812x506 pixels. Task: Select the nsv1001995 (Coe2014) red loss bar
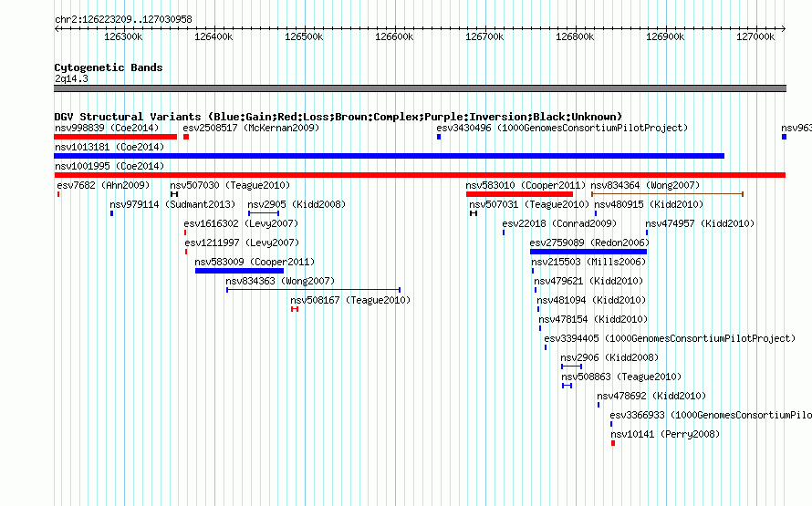pos(420,175)
